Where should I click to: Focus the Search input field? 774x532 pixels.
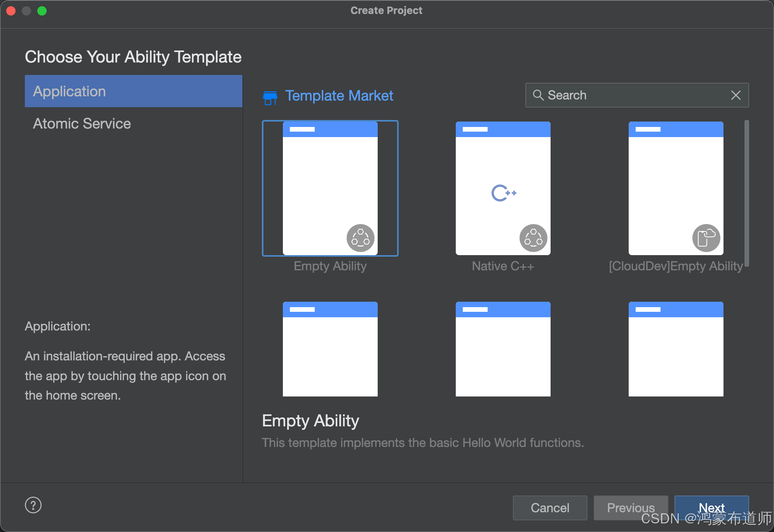(x=637, y=95)
